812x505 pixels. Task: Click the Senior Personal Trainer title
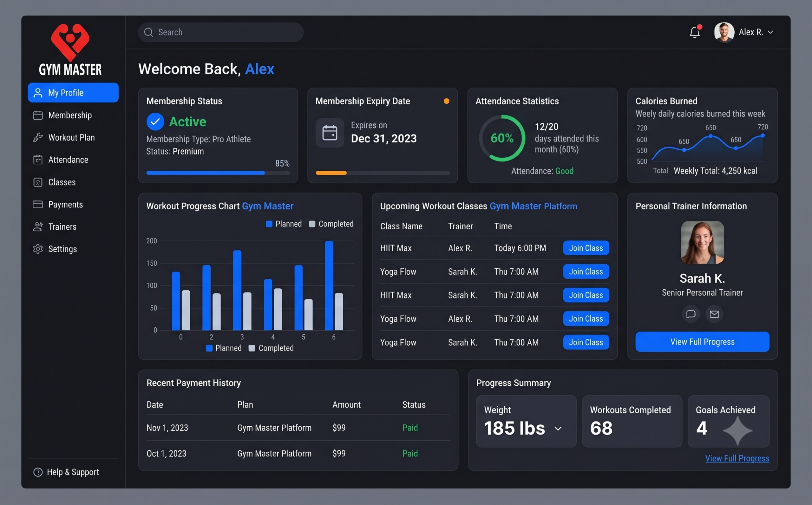[x=703, y=293]
